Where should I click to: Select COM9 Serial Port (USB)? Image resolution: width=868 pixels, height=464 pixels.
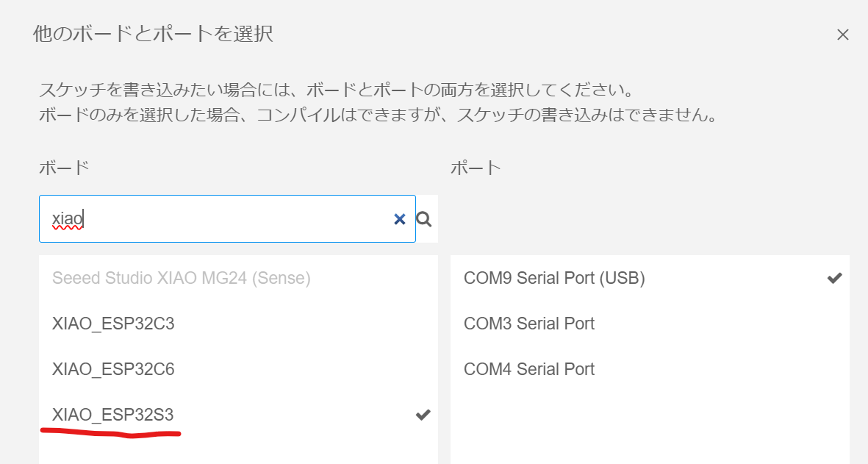click(650, 278)
